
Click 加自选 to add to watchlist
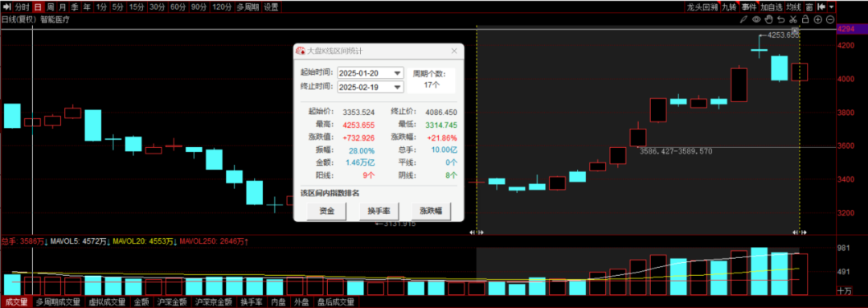pos(771,7)
